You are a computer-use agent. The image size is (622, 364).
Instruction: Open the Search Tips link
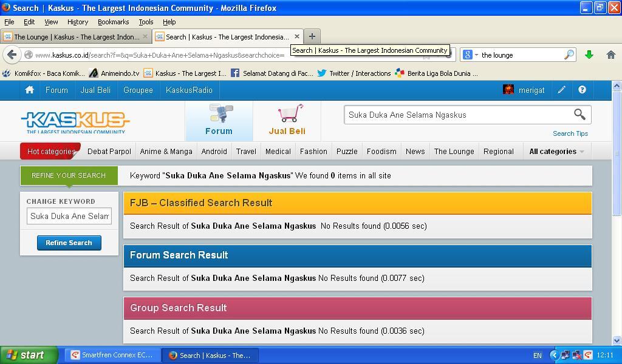(570, 133)
